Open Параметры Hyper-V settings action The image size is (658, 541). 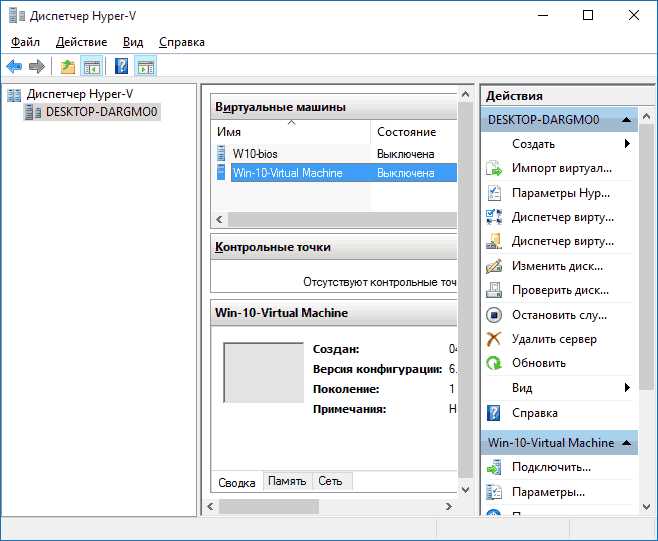click(561, 193)
